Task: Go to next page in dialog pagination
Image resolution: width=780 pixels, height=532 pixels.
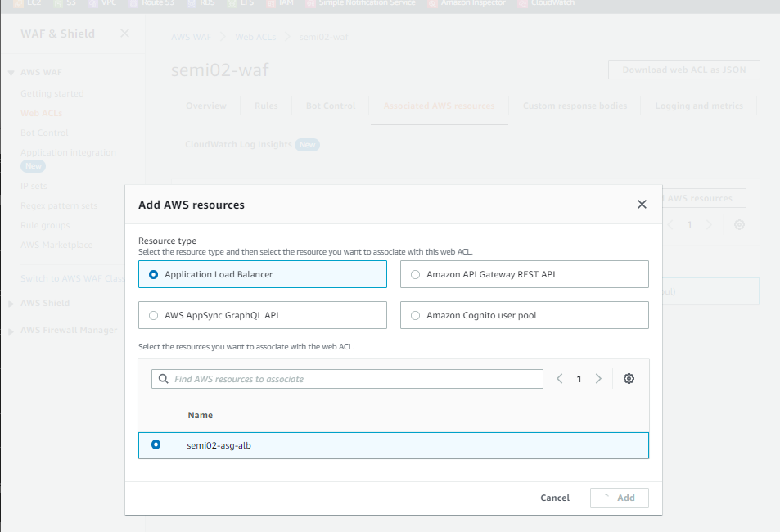Action: [x=598, y=379]
